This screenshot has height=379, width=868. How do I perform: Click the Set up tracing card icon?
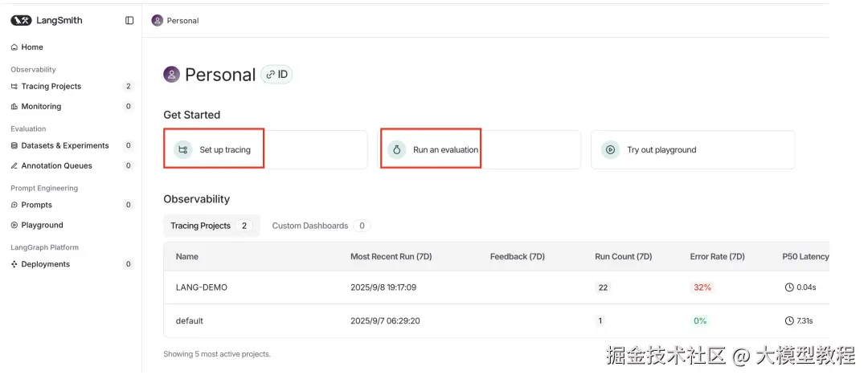(182, 149)
